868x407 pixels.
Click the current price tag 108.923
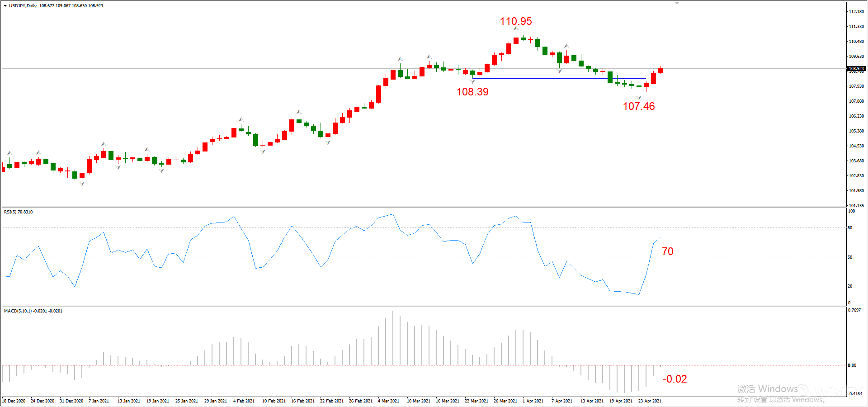(x=856, y=69)
